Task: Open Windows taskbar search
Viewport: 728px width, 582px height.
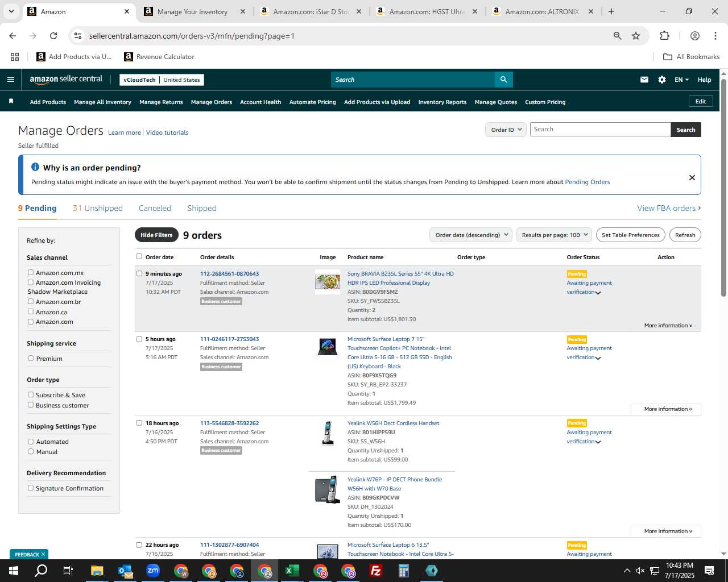Action: click(x=41, y=571)
